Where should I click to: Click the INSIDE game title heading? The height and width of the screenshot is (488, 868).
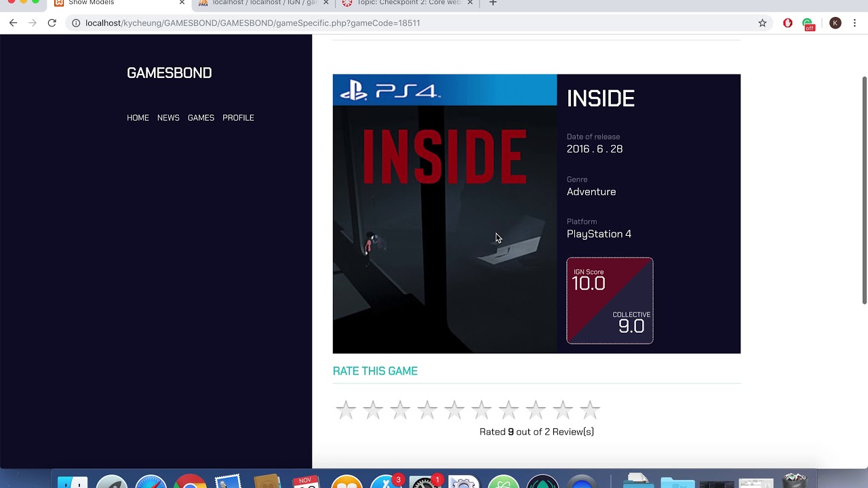click(x=601, y=99)
